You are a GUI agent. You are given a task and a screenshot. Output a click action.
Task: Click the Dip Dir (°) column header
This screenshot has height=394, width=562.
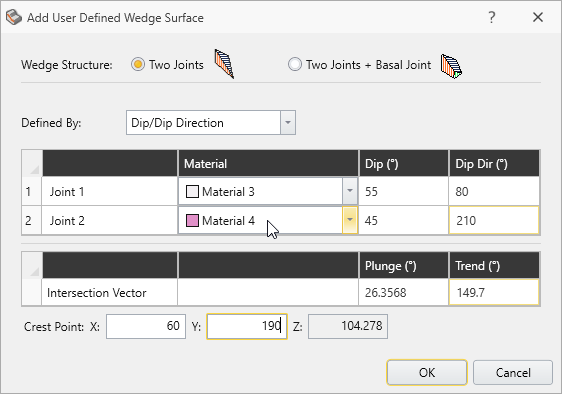494,163
